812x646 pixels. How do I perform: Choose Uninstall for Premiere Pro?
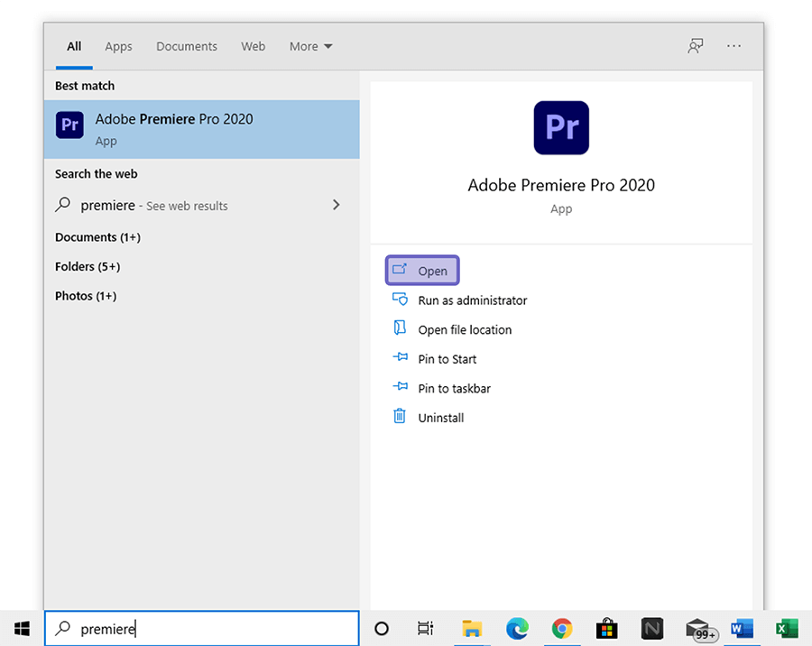[440, 418]
